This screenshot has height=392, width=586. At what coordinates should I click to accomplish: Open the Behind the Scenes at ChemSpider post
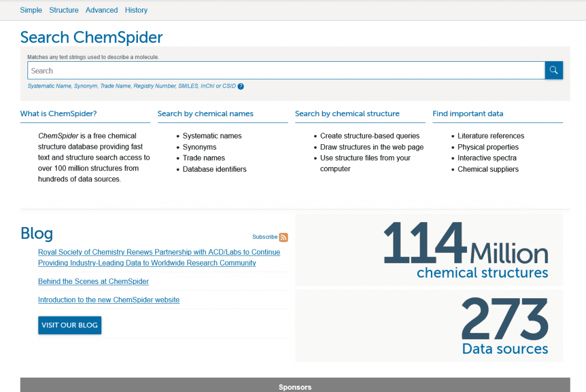coord(93,281)
